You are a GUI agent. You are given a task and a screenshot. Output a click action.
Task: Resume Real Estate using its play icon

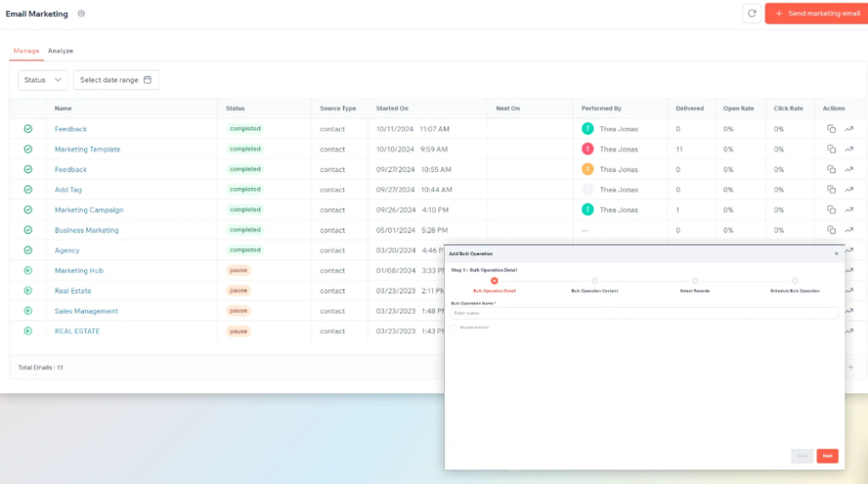click(x=28, y=291)
